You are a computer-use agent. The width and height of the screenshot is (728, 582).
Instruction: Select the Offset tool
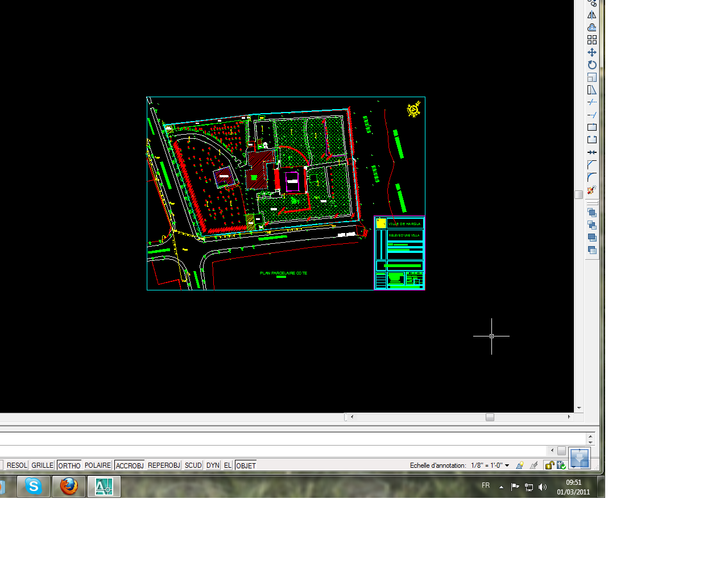[592, 27]
